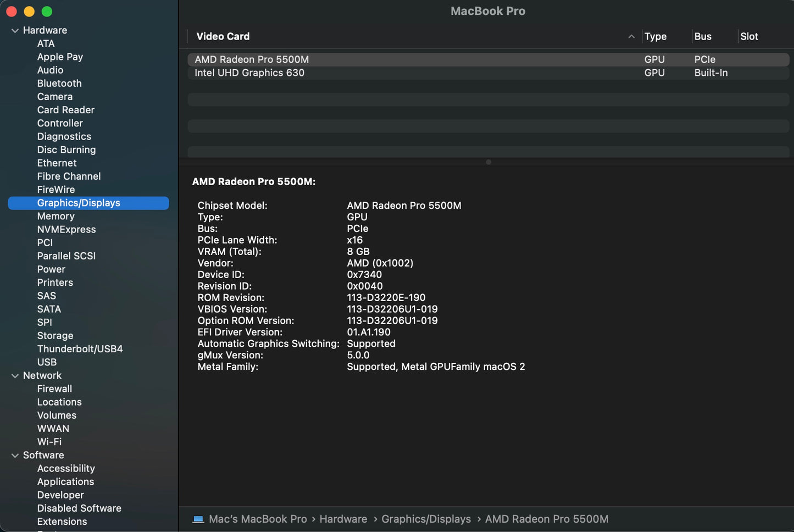794x532 pixels.
Task: Open Memory in the sidebar
Action: [x=55, y=217]
